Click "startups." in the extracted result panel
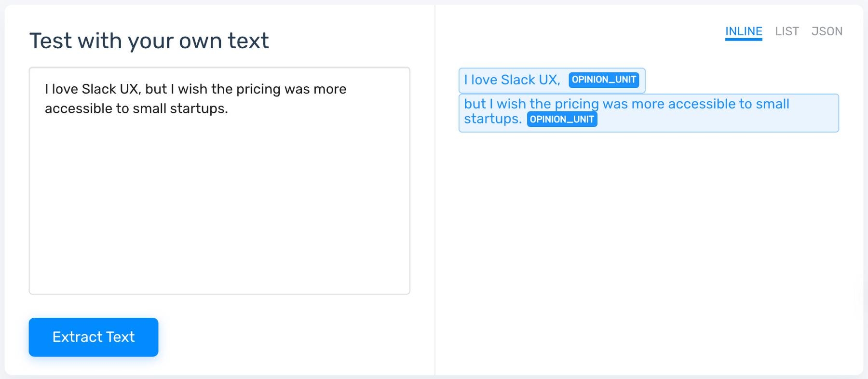Image resolution: width=868 pixels, height=379 pixels. [492, 119]
